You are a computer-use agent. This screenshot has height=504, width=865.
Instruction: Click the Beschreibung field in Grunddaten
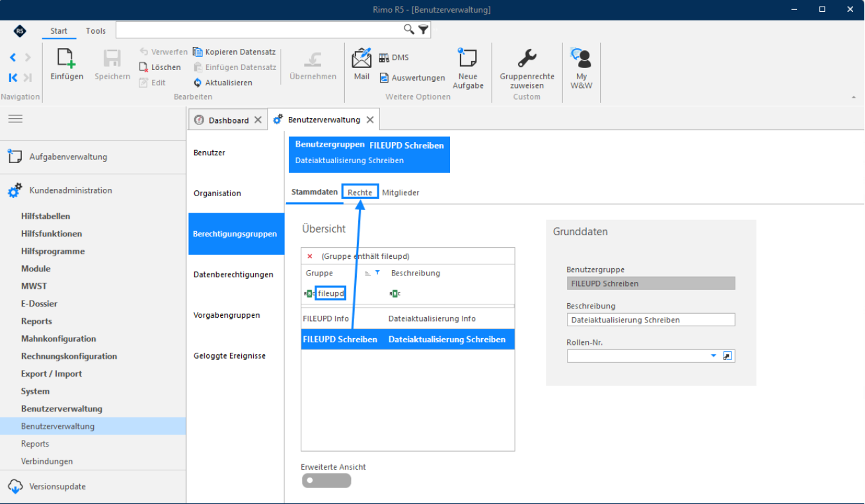point(651,320)
